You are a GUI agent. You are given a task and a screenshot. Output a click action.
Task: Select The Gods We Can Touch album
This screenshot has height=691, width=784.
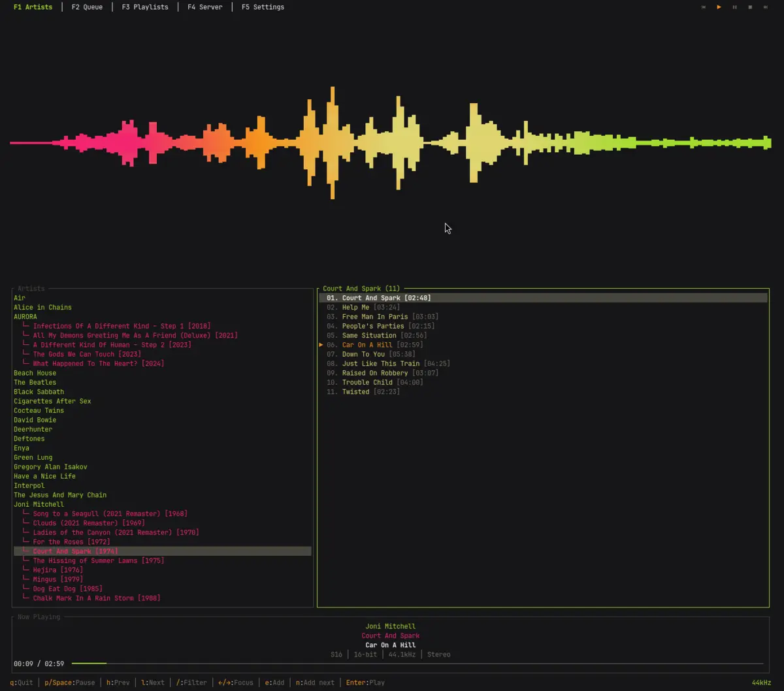click(86, 354)
